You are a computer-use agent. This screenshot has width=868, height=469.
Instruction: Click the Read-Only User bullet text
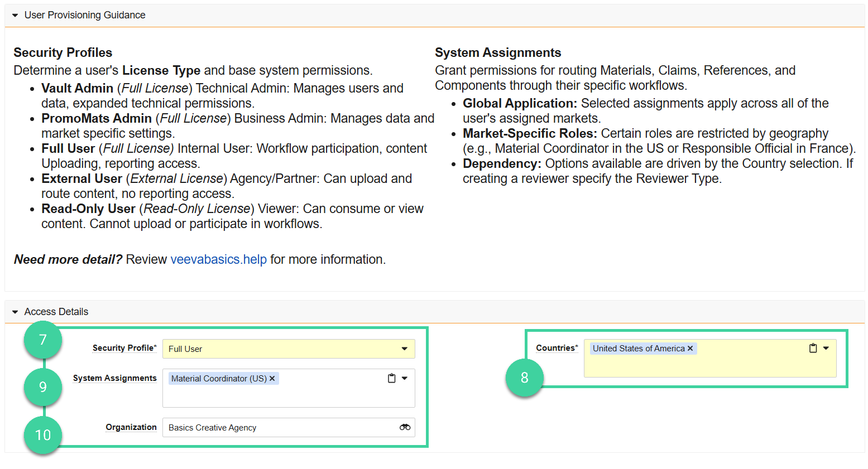232,216
